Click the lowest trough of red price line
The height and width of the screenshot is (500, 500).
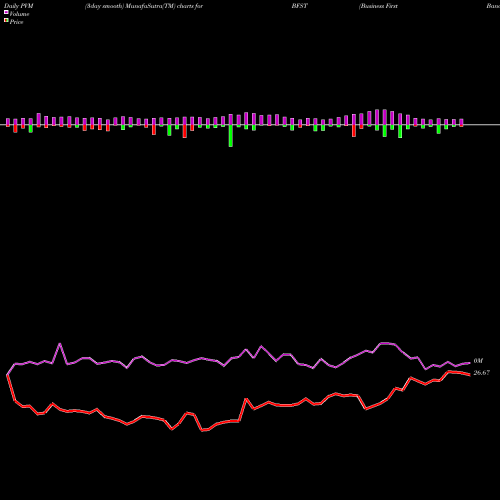point(203,431)
